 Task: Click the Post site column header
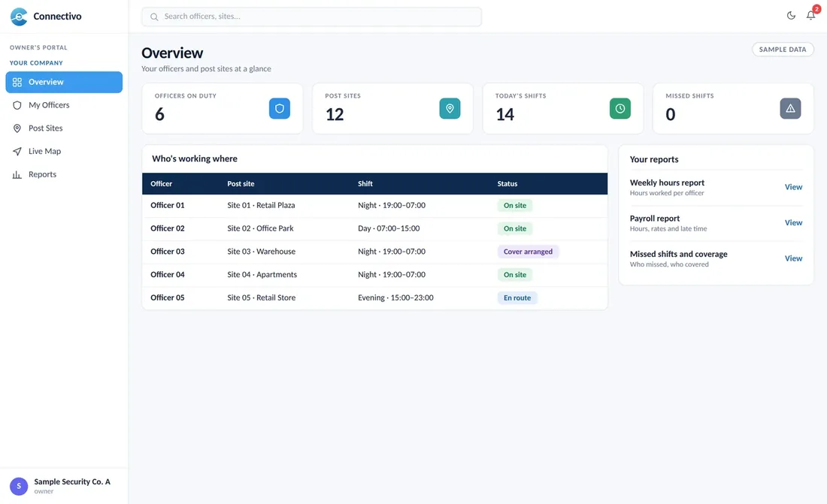[241, 184]
